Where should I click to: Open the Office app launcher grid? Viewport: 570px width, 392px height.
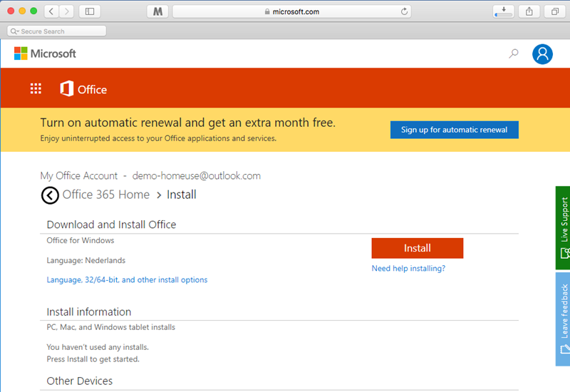(36, 88)
